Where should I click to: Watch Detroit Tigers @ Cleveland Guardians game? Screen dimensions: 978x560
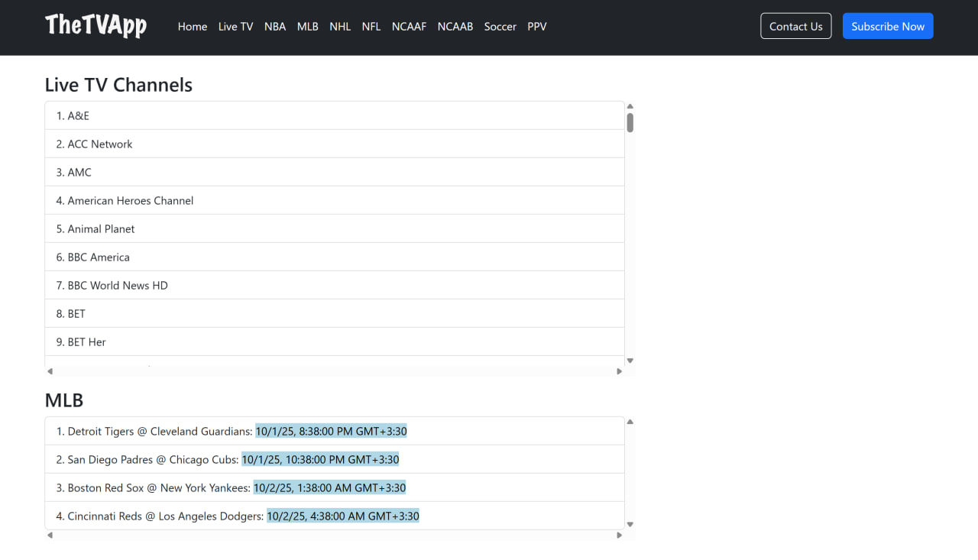coord(160,432)
